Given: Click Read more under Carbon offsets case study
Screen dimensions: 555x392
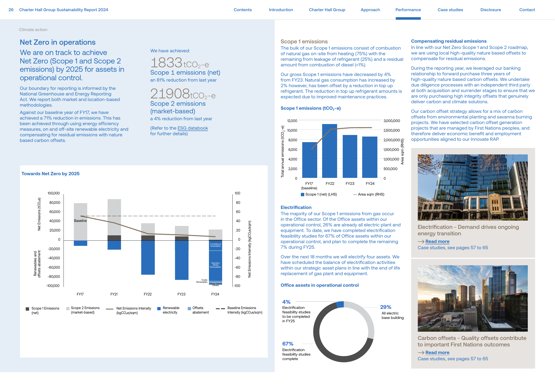Looking at the screenshot, I should [437, 353].
